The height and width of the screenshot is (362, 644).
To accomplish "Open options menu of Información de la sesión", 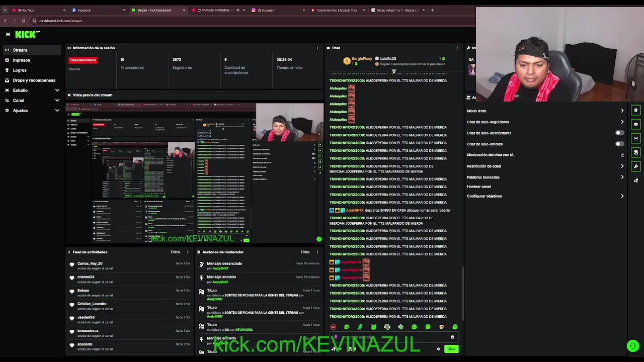I will [x=317, y=48].
